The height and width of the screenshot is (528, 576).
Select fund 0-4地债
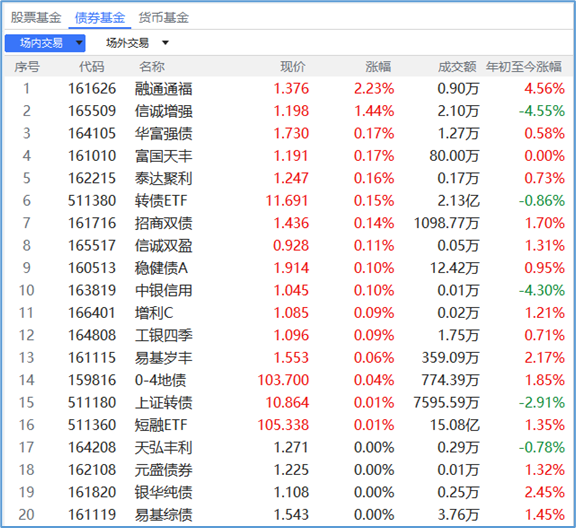click(x=161, y=380)
